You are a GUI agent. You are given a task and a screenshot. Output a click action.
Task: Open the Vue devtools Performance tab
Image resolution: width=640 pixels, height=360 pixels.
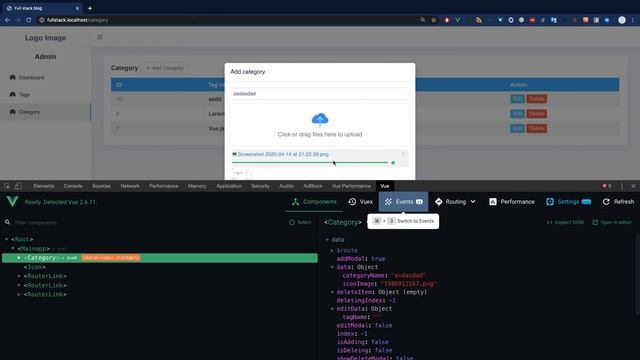(512, 202)
